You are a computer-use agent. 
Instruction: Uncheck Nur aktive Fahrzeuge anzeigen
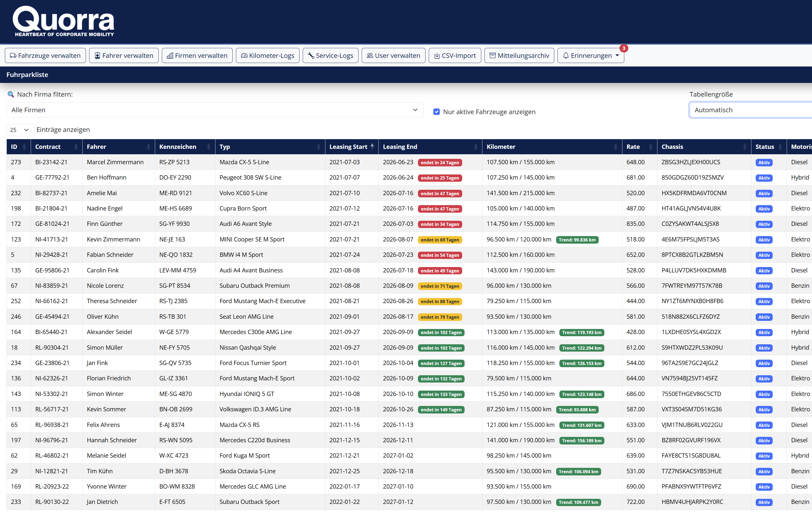(x=436, y=111)
